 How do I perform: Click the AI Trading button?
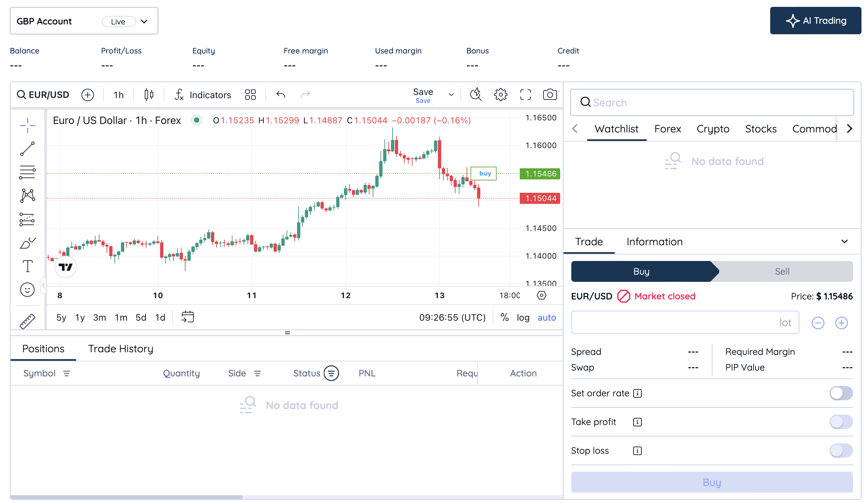815,21
